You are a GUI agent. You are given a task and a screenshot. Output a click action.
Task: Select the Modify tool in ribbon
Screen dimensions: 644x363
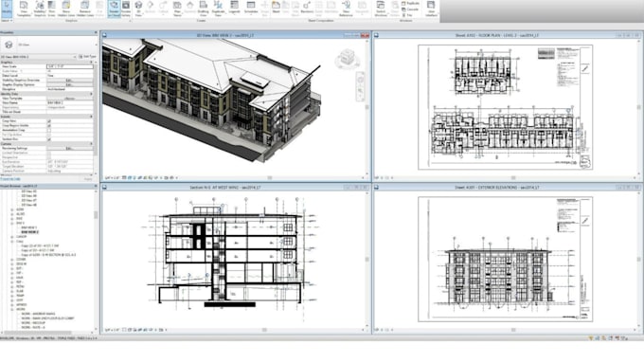coord(7,9)
